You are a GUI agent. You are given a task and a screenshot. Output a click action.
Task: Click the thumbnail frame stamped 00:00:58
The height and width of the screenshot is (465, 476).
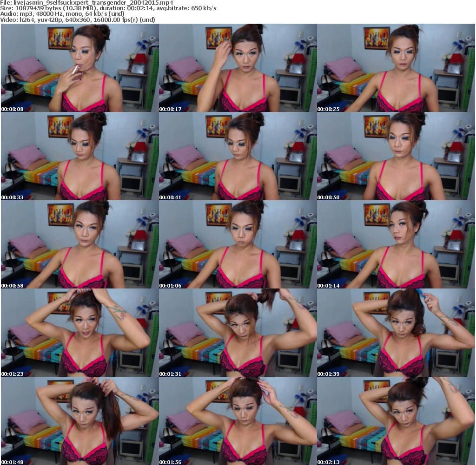tap(80, 244)
